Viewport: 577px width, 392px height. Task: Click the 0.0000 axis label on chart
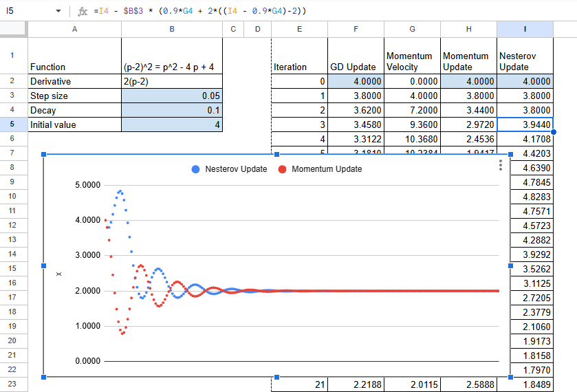[87, 361]
